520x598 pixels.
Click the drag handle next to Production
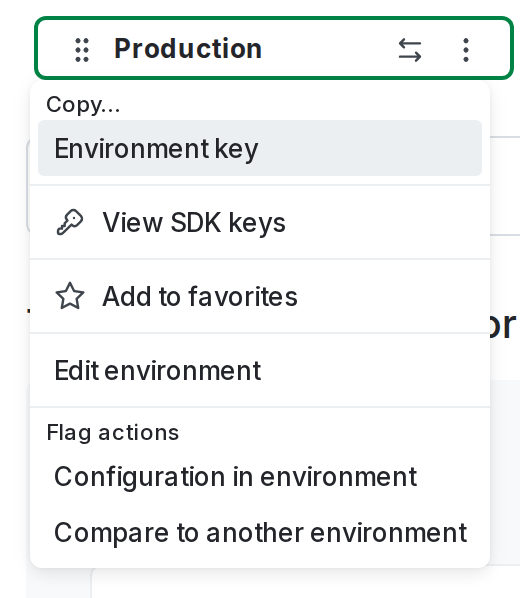click(x=82, y=50)
